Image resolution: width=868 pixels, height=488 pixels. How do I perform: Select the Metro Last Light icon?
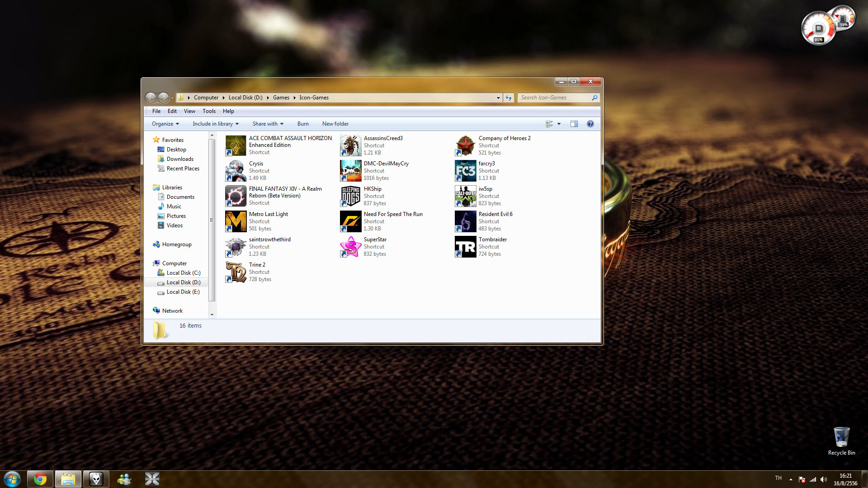236,221
